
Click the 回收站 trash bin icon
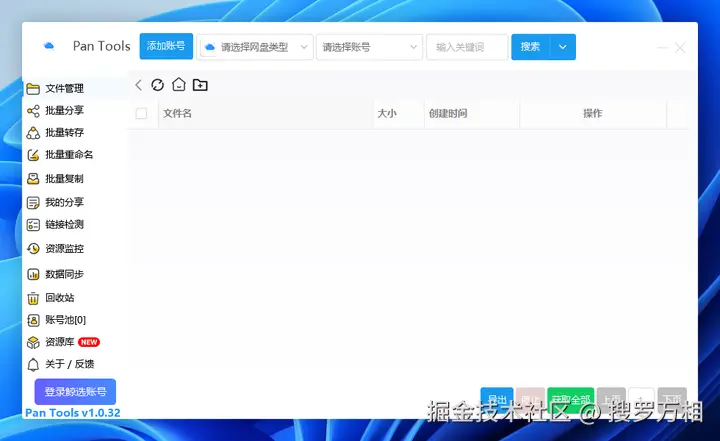tap(33, 298)
